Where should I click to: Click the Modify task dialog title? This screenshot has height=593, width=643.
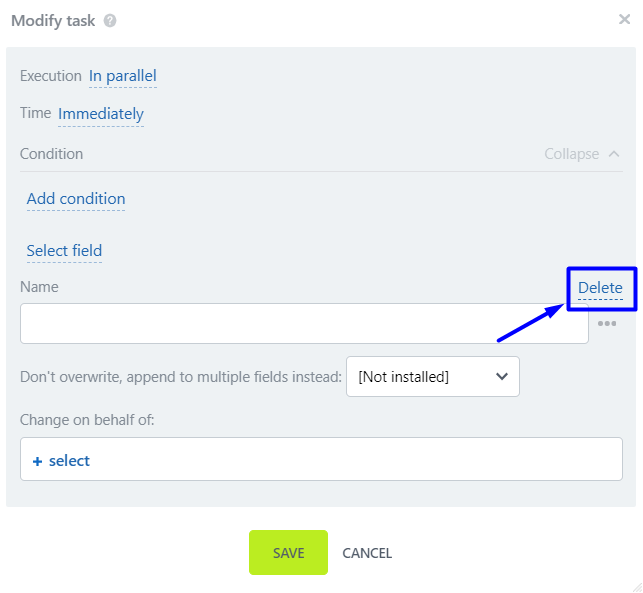pos(53,20)
